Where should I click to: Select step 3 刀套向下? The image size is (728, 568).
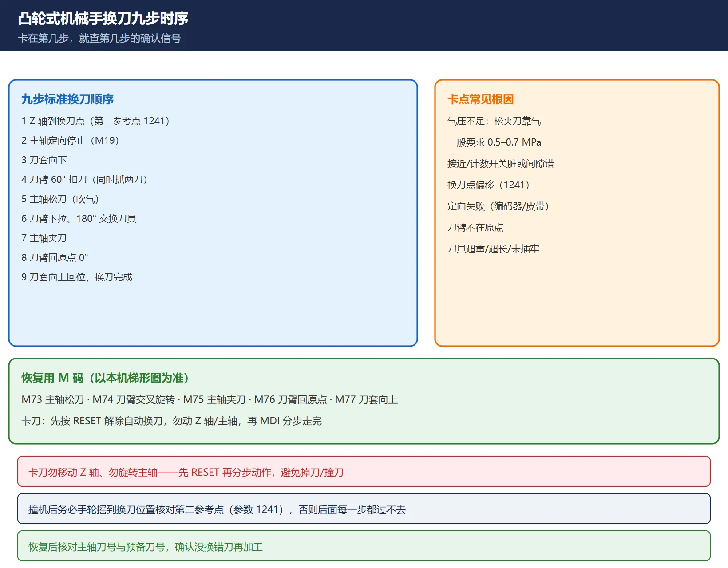44,160
